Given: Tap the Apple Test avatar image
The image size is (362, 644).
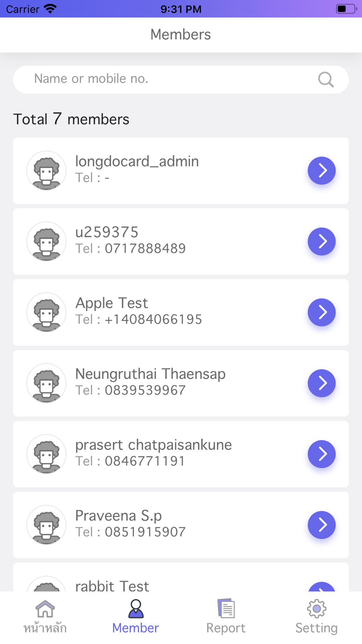Looking at the screenshot, I should pyautogui.click(x=46, y=312).
